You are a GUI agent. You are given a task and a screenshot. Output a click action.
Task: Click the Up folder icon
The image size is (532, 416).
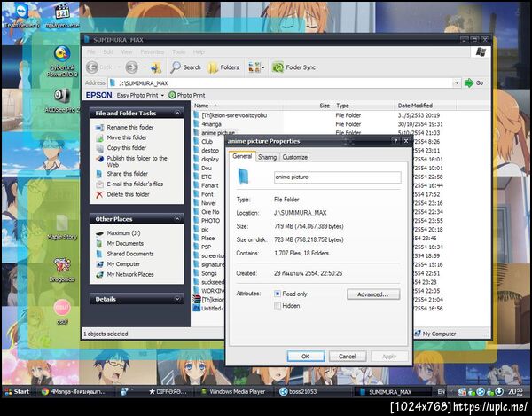coord(156,67)
